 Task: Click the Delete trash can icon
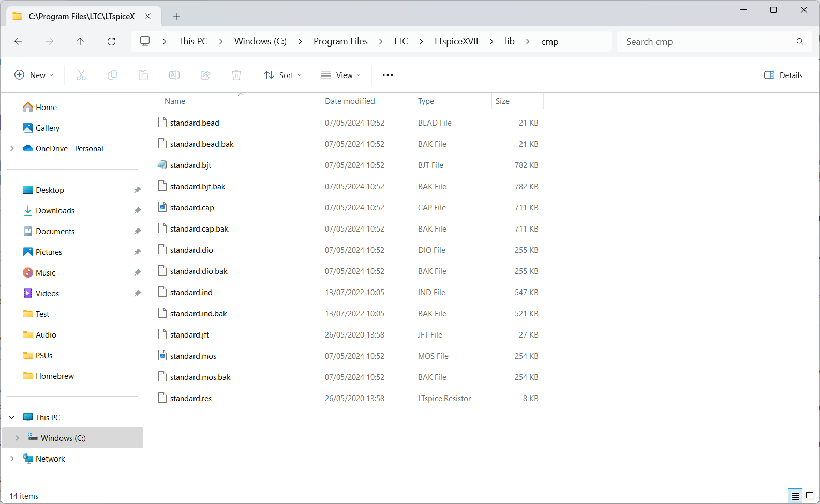236,75
